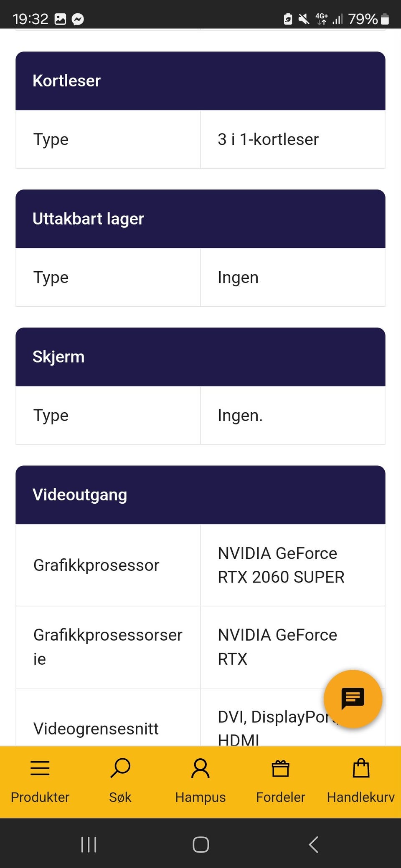Tap the Fordeler gift icon

pyautogui.click(x=281, y=768)
